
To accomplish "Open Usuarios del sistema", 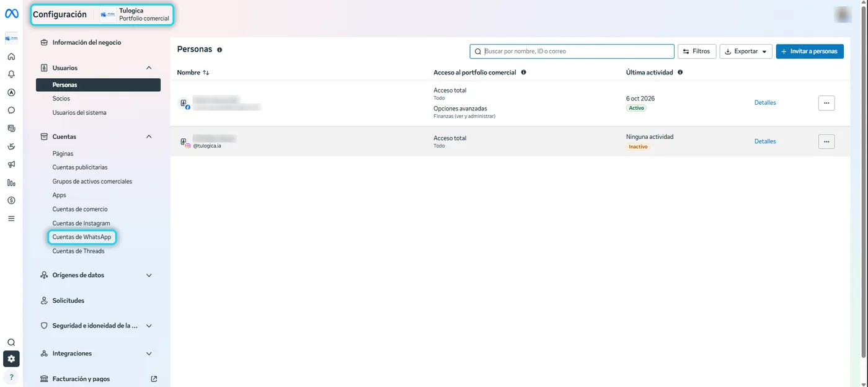I will click(x=79, y=113).
